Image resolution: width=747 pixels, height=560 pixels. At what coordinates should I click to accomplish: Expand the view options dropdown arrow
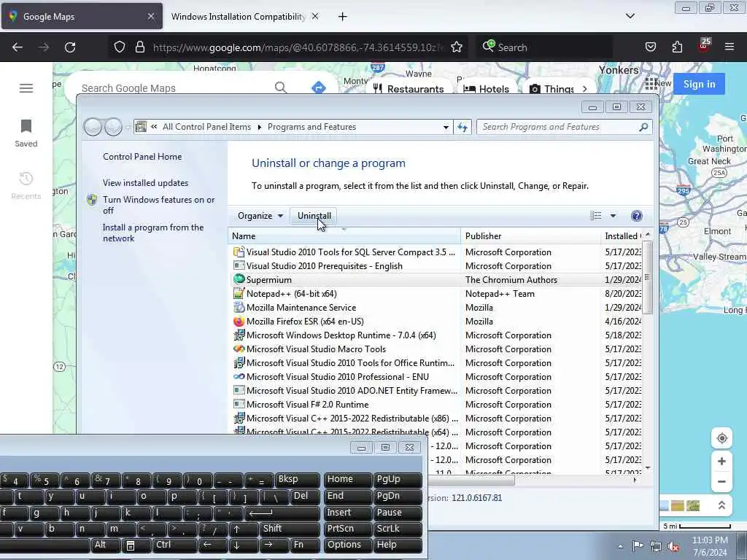tap(613, 216)
